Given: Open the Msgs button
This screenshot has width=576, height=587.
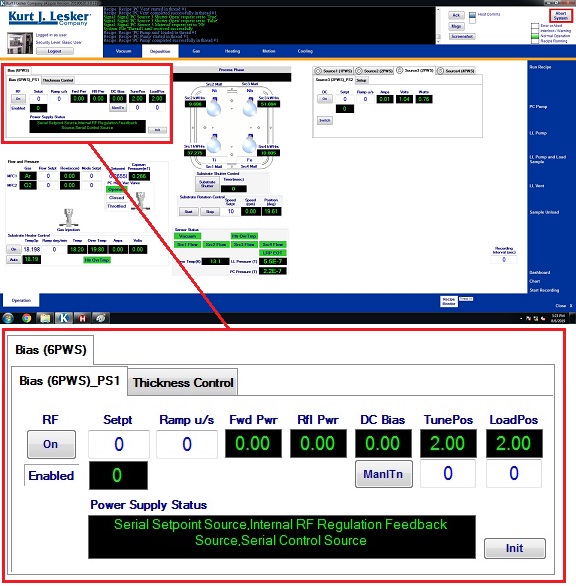Looking at the screenshot, I should point(456,26).
